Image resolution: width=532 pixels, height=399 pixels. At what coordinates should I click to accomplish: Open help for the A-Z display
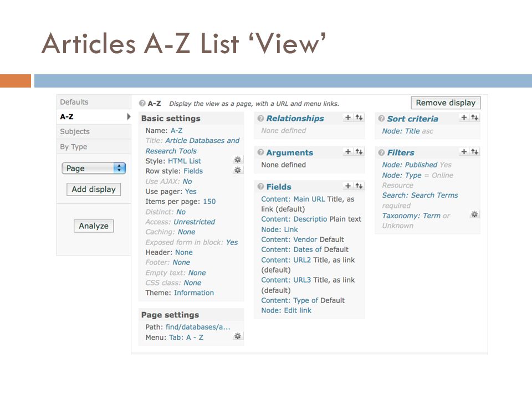point(142,104)
